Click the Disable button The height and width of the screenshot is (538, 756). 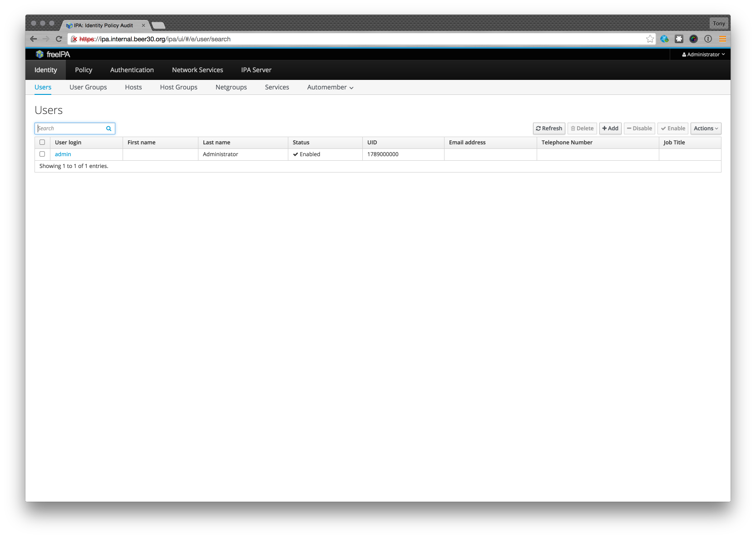639,128
